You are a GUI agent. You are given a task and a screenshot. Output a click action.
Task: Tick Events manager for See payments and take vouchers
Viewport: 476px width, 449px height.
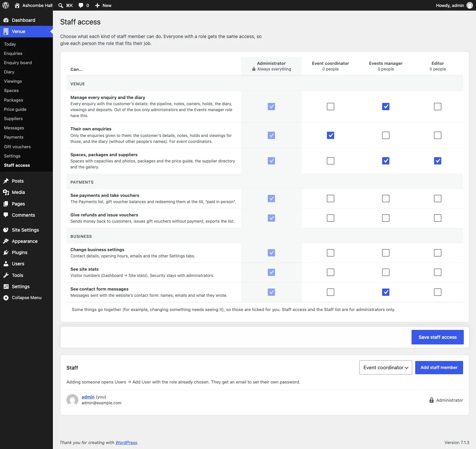(386, 199)
